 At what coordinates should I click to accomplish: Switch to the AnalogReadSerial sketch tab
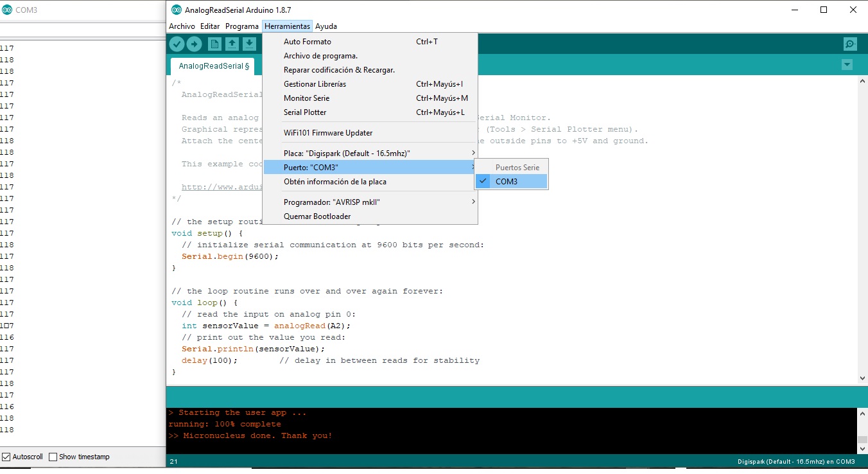click(x=212, y=66)
